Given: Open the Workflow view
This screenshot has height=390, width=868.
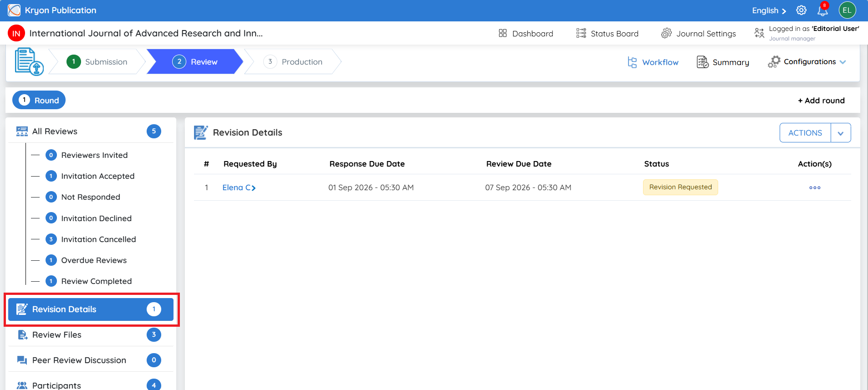Looking at the screenshot, I should pyautogui.click(x=653, y=62).
